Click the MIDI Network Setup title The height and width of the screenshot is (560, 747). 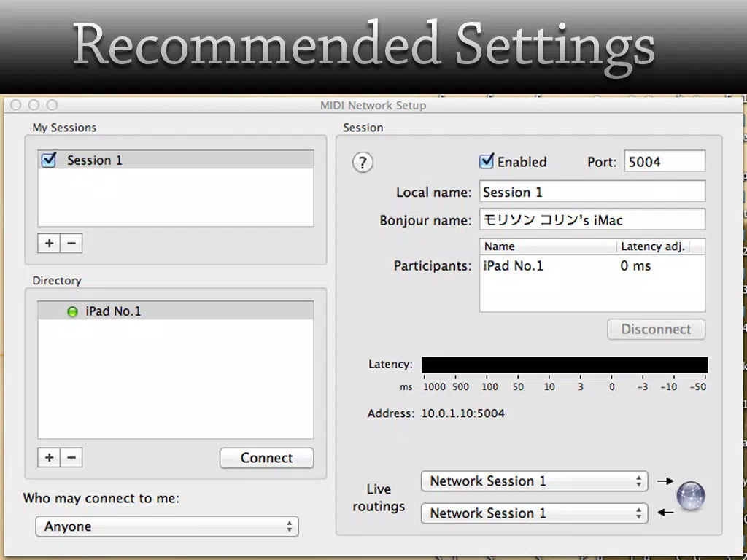pyautogui.click(x=373, y=105)
